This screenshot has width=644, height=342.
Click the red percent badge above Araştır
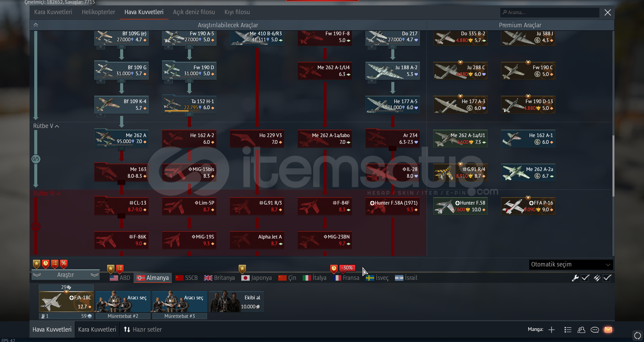point(64,264)
